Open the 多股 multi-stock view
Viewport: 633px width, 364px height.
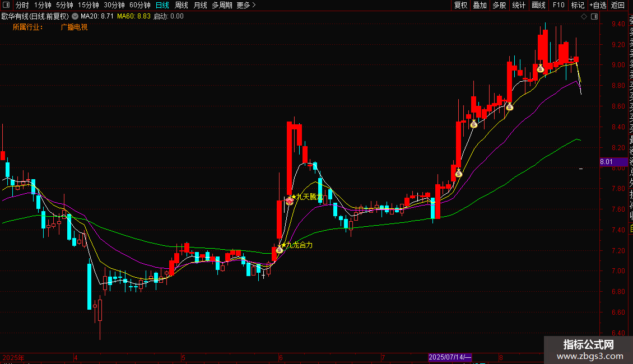coord(499,5)
